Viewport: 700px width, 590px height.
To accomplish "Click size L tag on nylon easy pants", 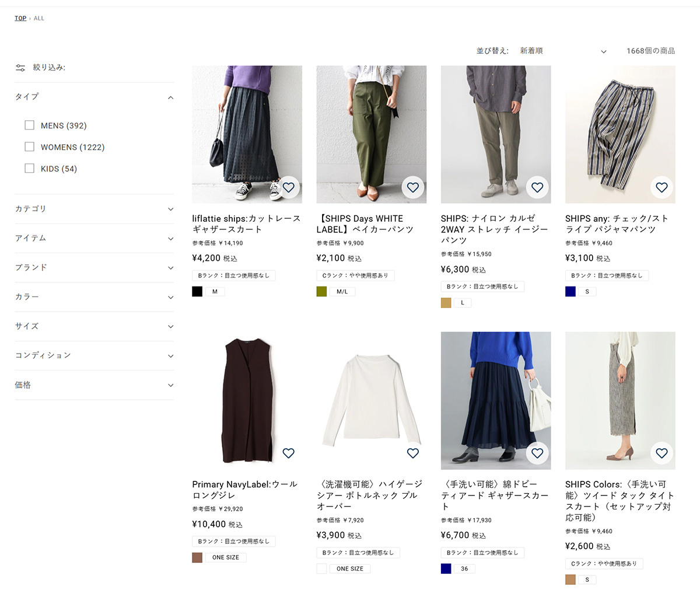I will pos(463,303).
